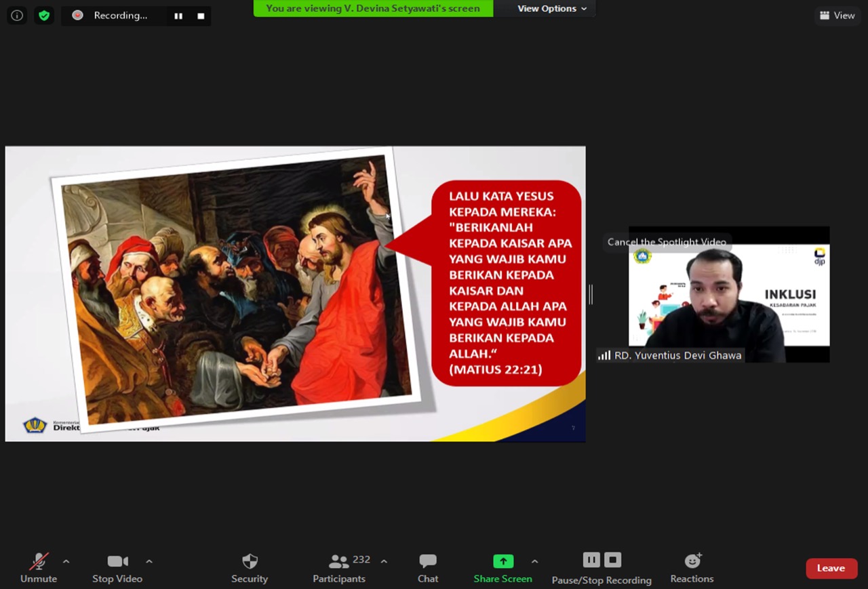Expand audio settings arrow beside Unmute

point(66,561)
